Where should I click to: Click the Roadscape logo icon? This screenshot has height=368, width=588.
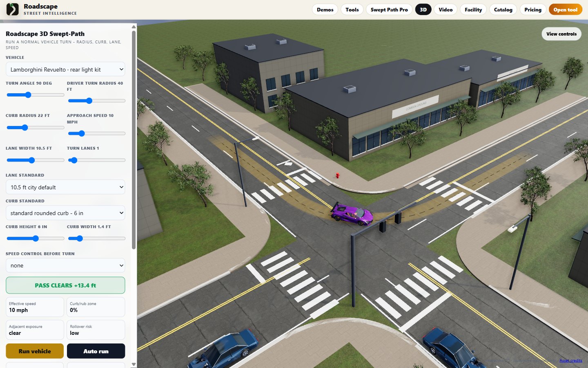point(13,9)
